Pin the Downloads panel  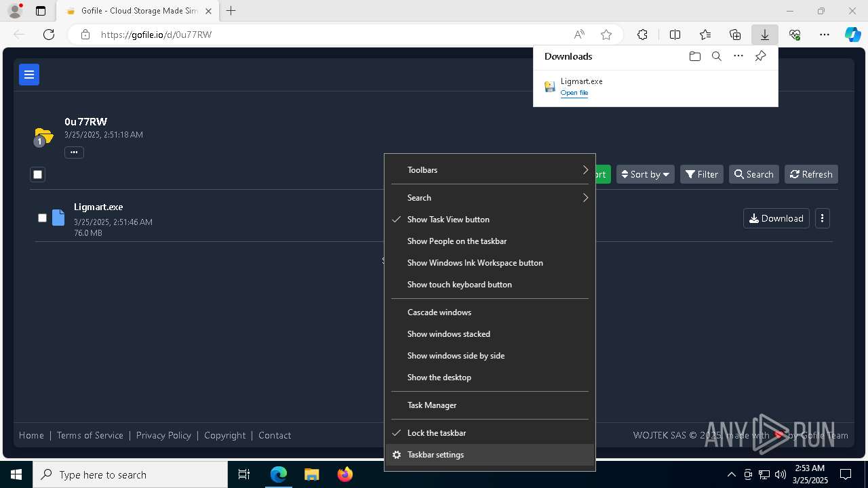click(760, 56)
